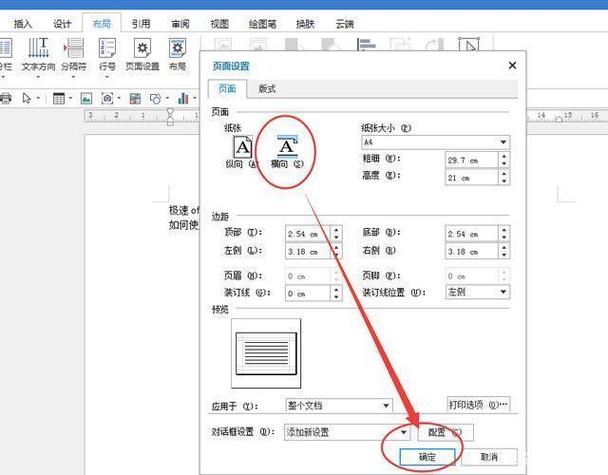Click the 布局 layout gear icon
This screenshot has width=608, height=475.
coord(177,54)
